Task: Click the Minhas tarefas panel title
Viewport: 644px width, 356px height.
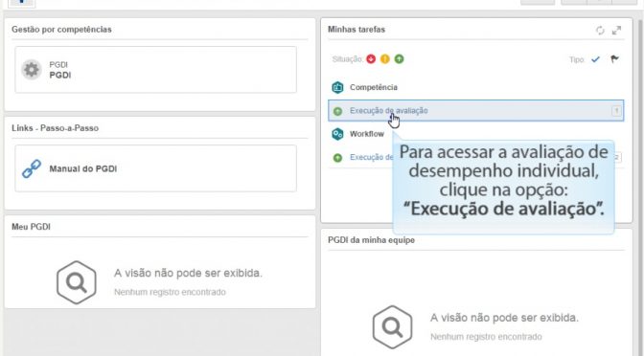Action: (x=356, y=30)
